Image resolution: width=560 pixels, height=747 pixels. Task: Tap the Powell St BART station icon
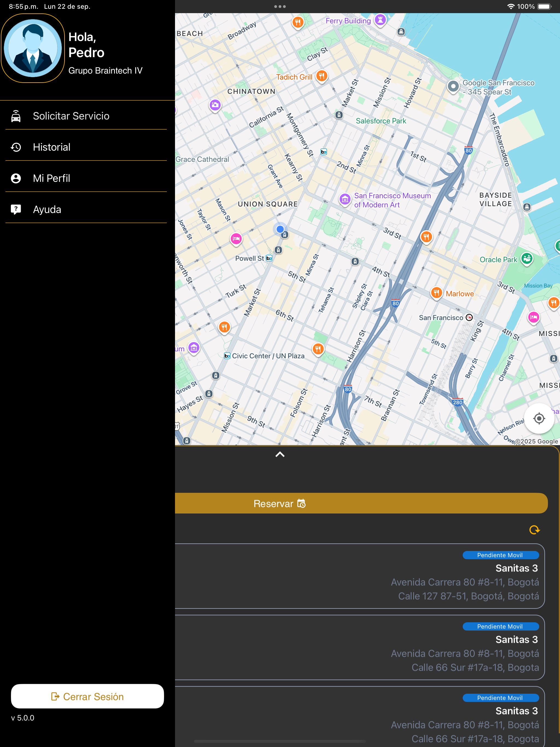pos(269,258)
